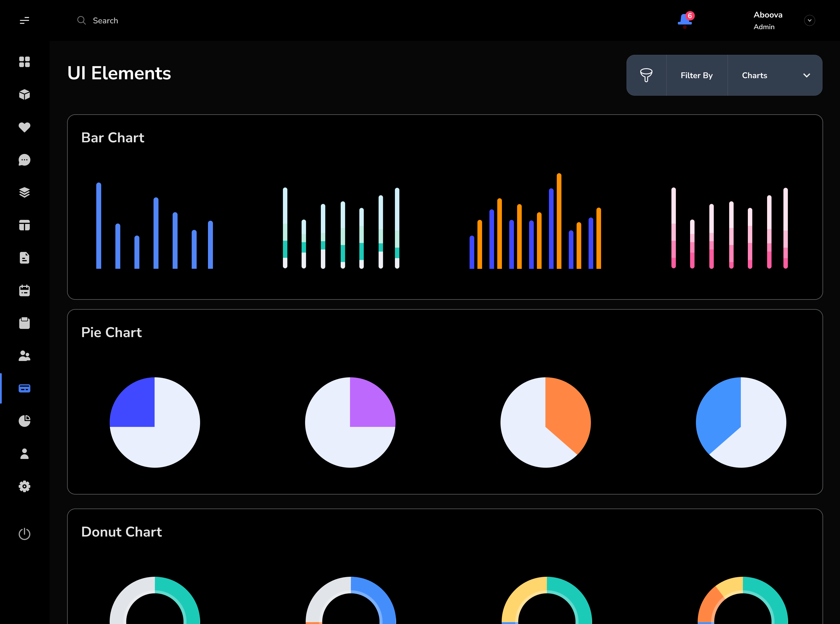Open the clipboard icon in sidebar

click(24, 323)
